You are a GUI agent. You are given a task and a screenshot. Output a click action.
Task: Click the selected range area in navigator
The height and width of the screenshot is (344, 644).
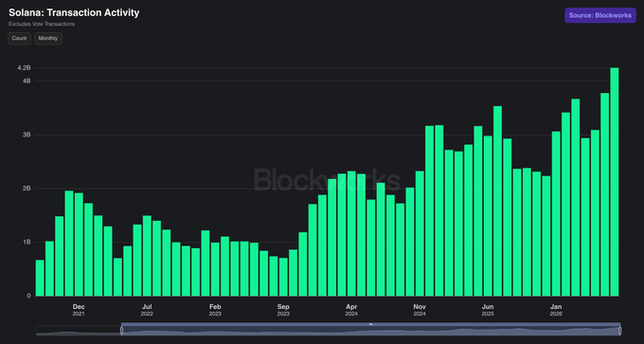click(x=370, y=331)
